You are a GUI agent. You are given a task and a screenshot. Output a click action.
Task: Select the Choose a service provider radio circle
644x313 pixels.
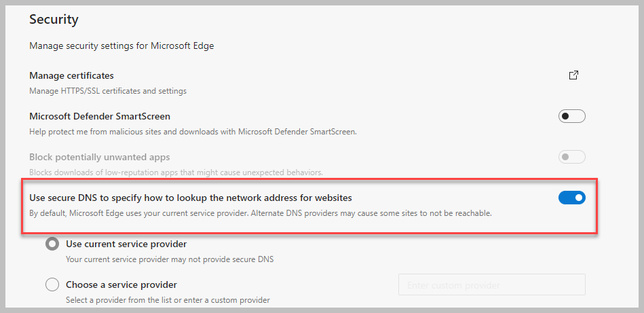click(x=52, y=285)
